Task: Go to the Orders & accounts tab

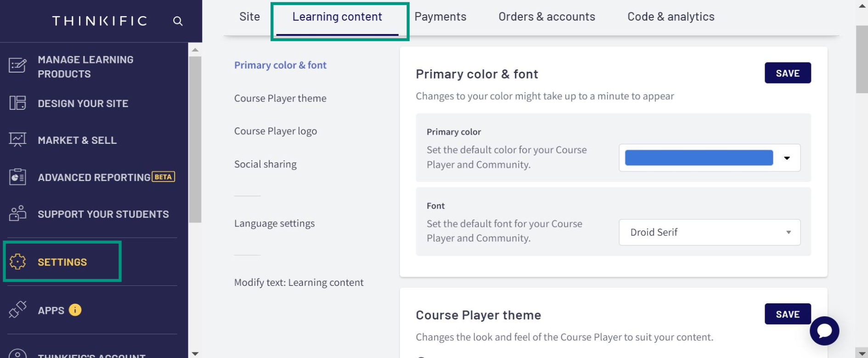Action: click(547, 17)
